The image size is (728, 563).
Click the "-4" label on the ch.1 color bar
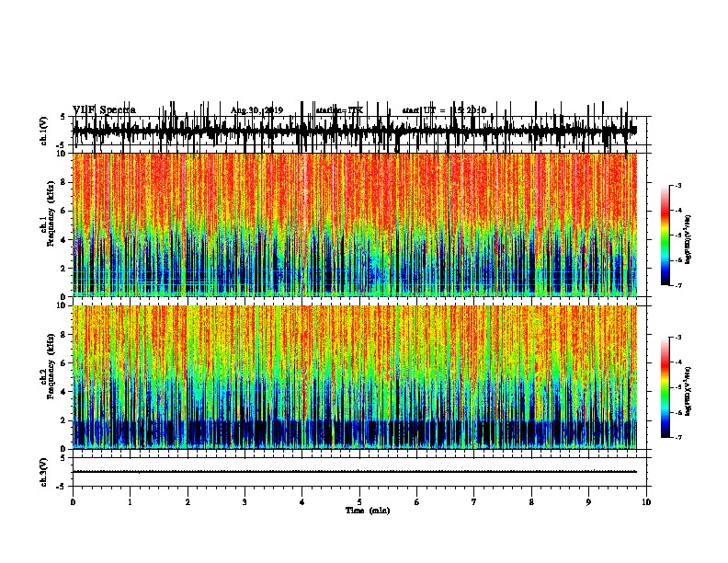click(x=677, y=211)
